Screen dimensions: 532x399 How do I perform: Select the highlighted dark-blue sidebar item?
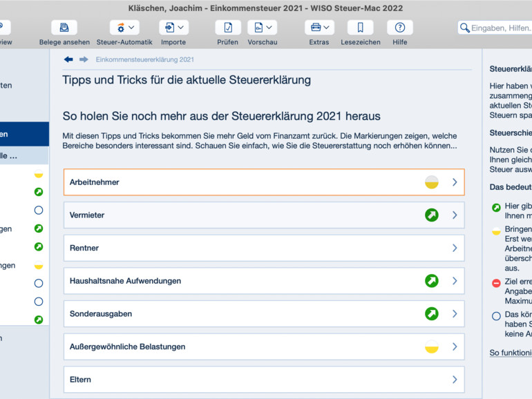(x=24, y=134)
